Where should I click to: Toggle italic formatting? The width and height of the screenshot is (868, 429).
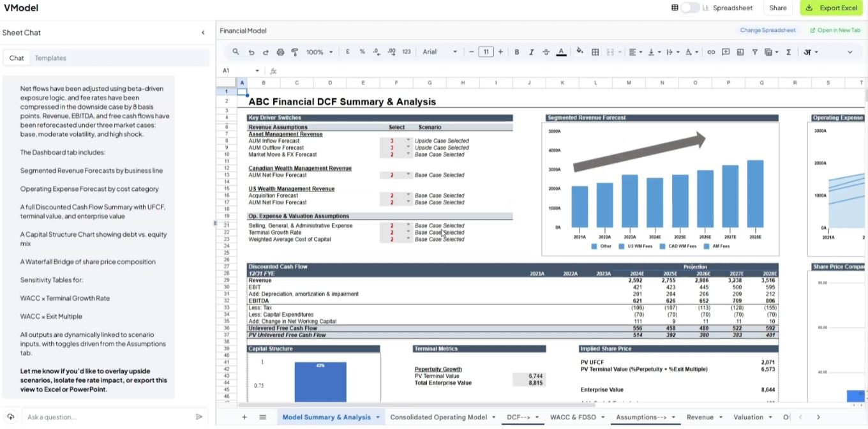(531, 52)
